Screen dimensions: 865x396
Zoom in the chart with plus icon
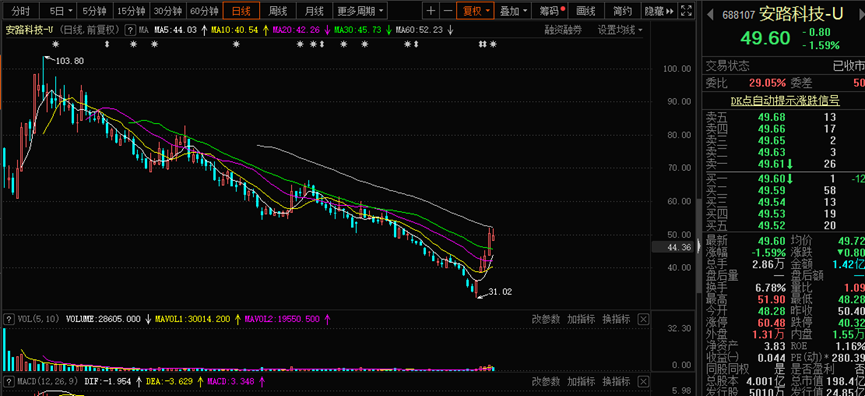pos(431,10)
